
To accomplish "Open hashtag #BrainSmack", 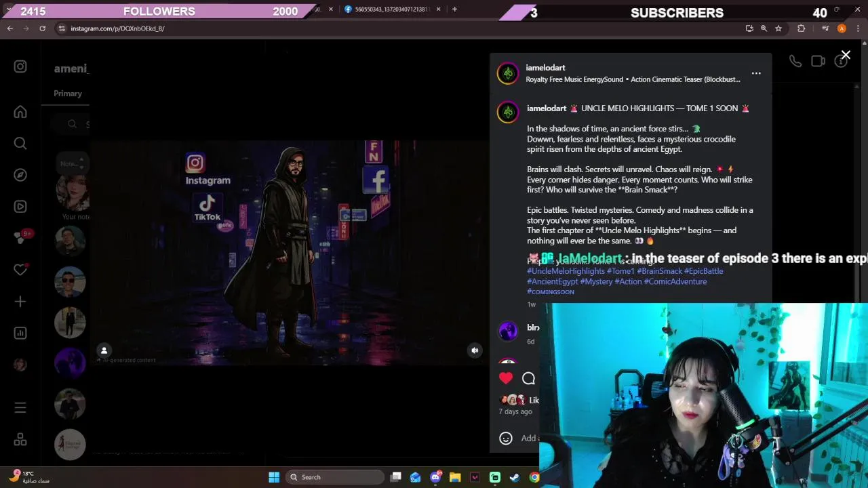I will [x=659, y=271].
